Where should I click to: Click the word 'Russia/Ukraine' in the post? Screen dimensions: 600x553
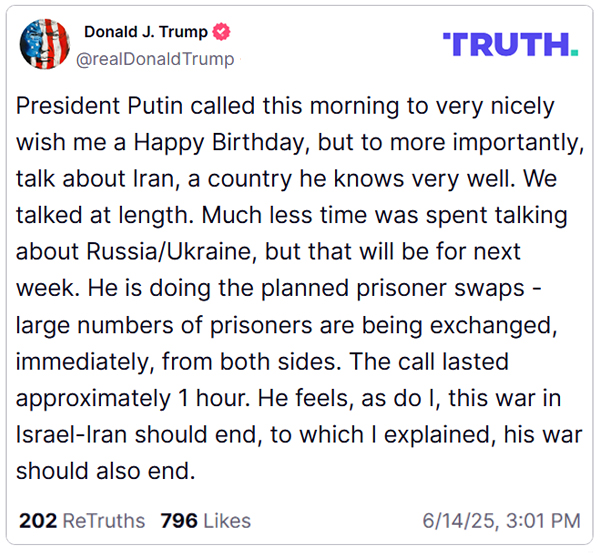point(169,252)
